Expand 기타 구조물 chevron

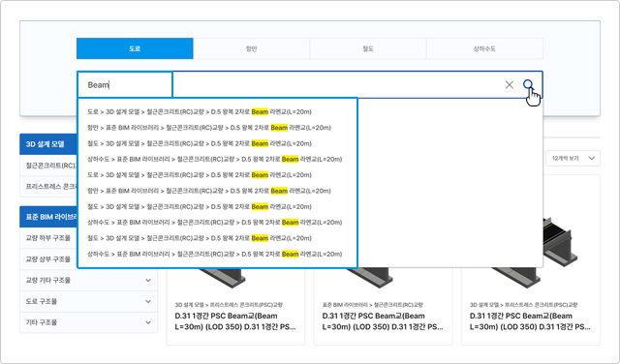[148, 322]
